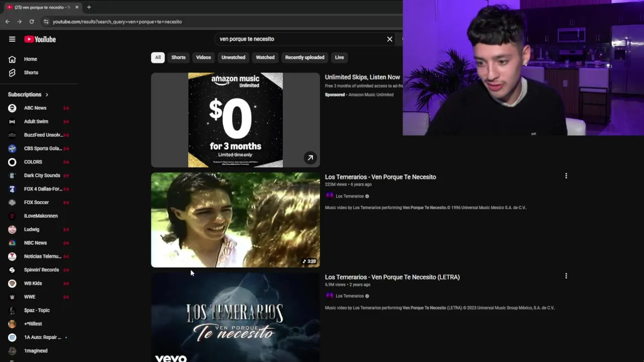The width and height of the screenshot is (644, 362).
Task: Play the Ven Porque Te Necesito music video thumbnail
Action: pos(235,220)
